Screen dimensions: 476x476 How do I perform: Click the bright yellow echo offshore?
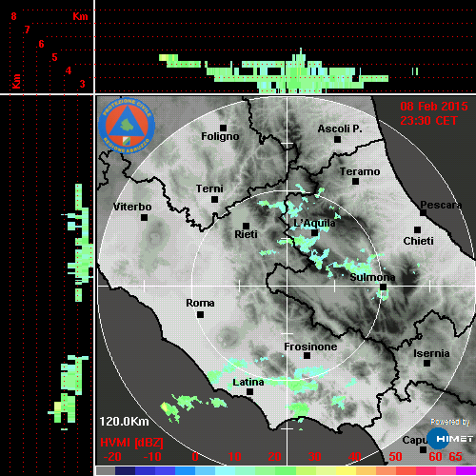coord(166,407)
